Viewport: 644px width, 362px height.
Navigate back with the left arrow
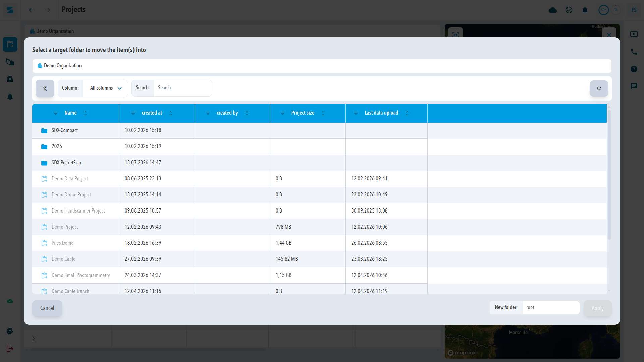click(32, 10)
